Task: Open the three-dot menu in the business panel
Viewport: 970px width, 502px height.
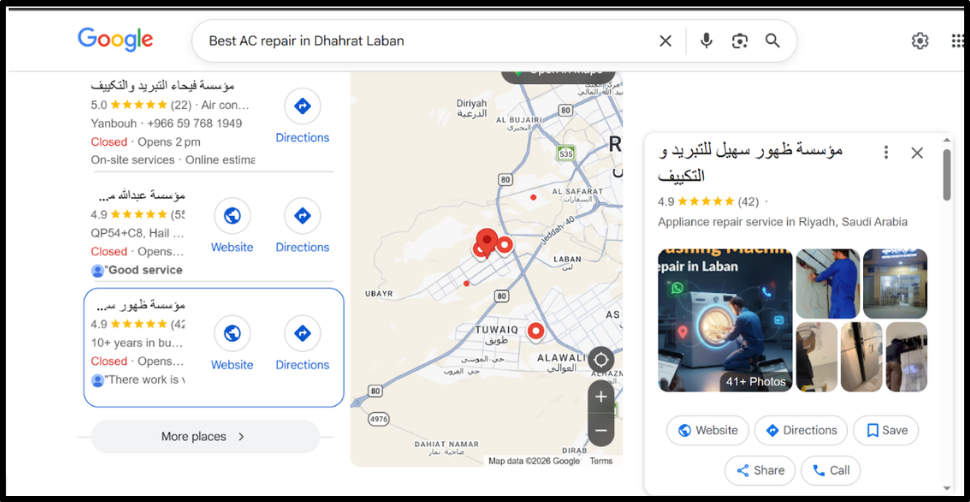Action: pyautogui.click(x=886, y=152)
